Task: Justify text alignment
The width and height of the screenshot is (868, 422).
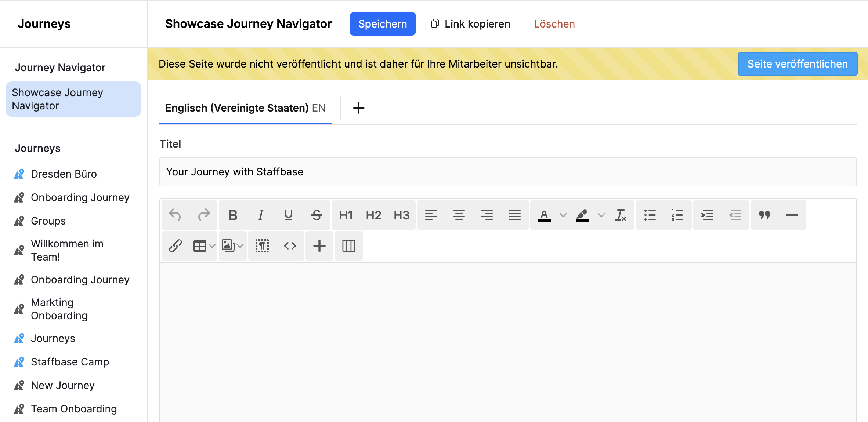Action: click(x=515, y=215)
